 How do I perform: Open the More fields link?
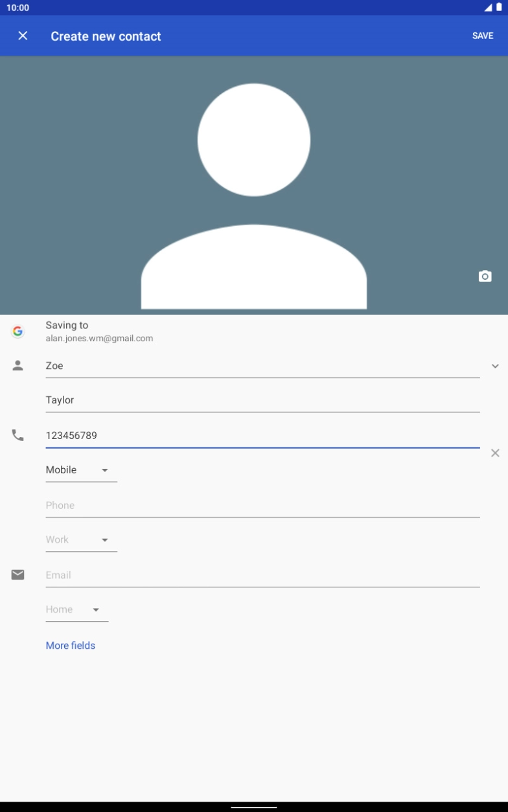click(71, 646)
